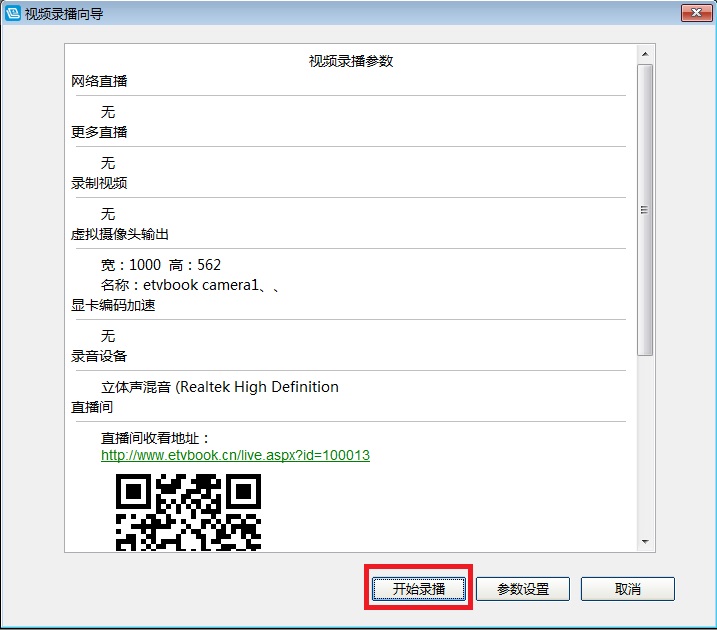Screen dimensions: 717x630
Task: Click the scrollbar up arrow
Action: 645,54
